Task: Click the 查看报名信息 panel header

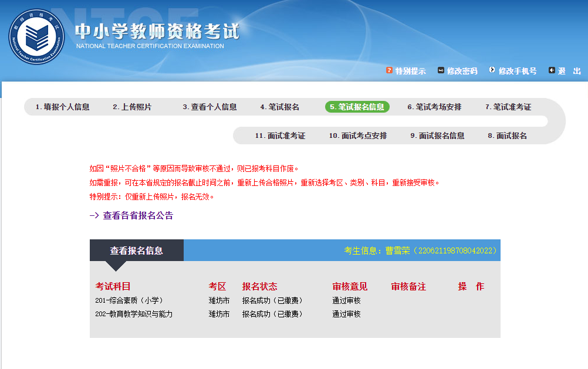Action: pos(137,250)
